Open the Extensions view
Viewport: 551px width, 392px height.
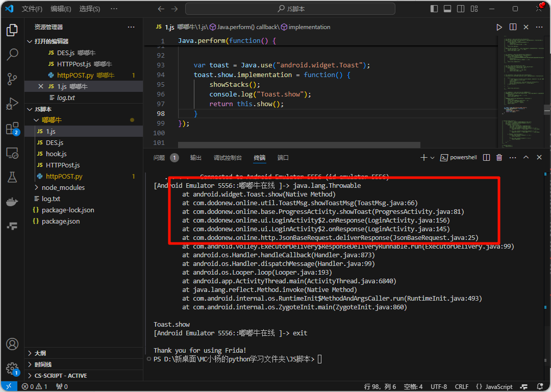tap(12, 129)
